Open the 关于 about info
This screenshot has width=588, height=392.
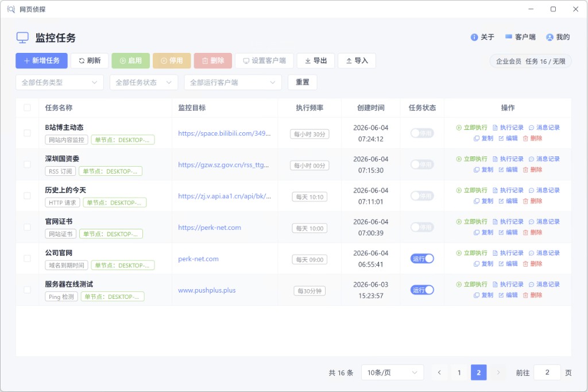482,37
